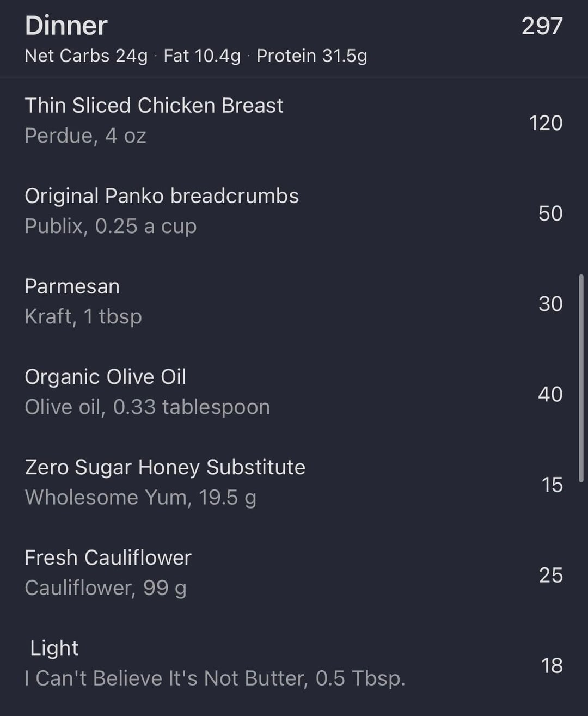Screen dimensions: 588x716
Task: Select the Net Carbs 24g label
Action: pos(86,56)
